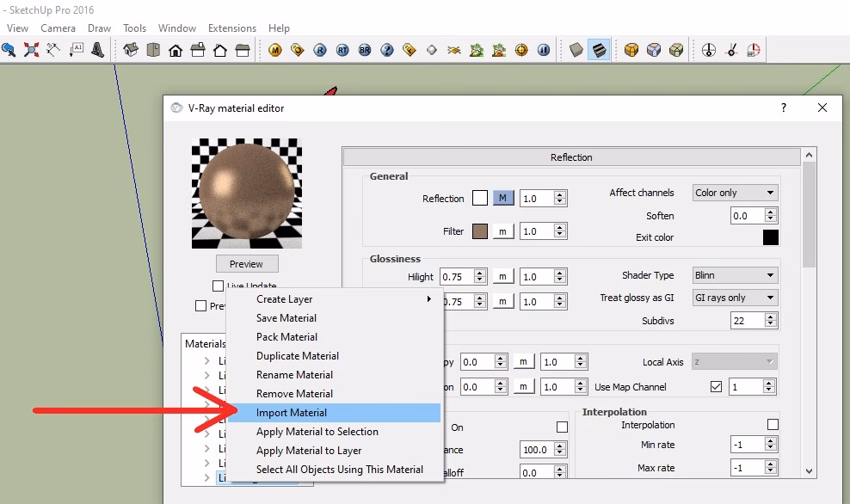Click Hilight map m button
This screenshot has width=850, height=504.
[x=503, y=277]
